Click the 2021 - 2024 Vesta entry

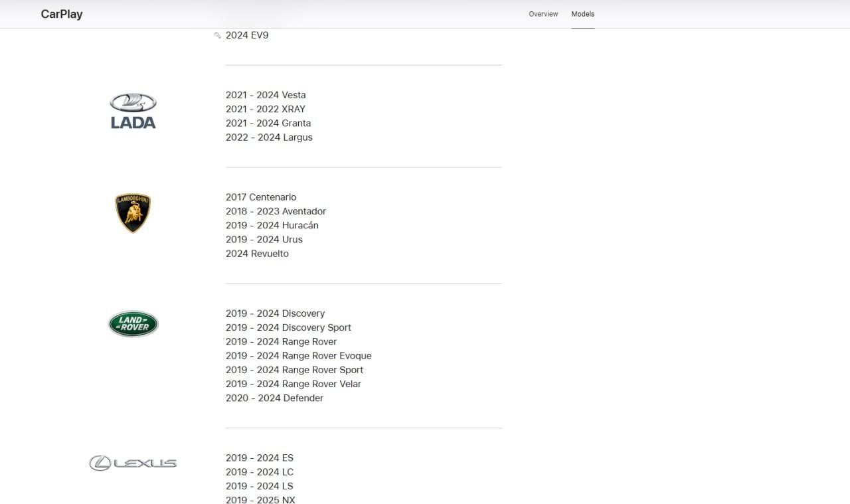pos(266,95)
